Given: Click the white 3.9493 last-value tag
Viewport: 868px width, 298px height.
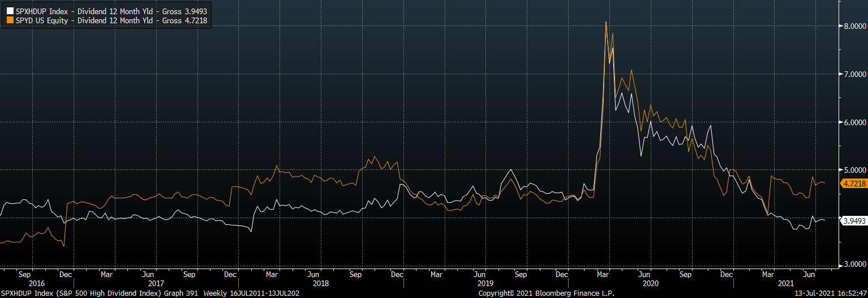Looking at the screenshot, I should 854,220.
